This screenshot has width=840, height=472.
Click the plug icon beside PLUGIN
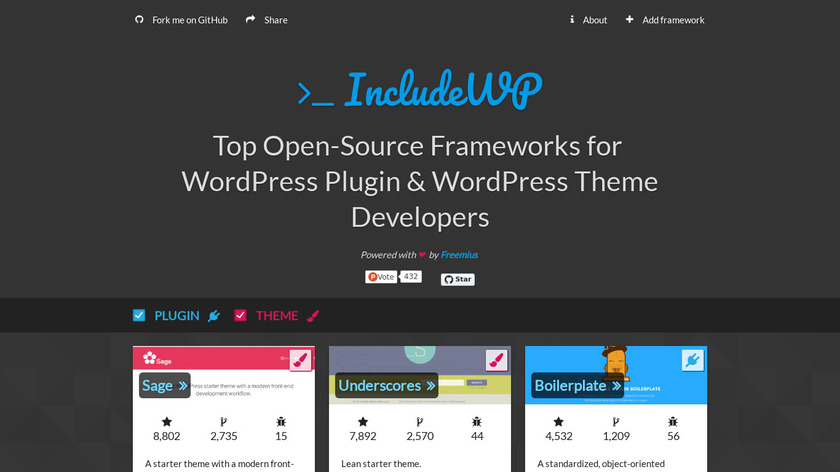point(214,316)
